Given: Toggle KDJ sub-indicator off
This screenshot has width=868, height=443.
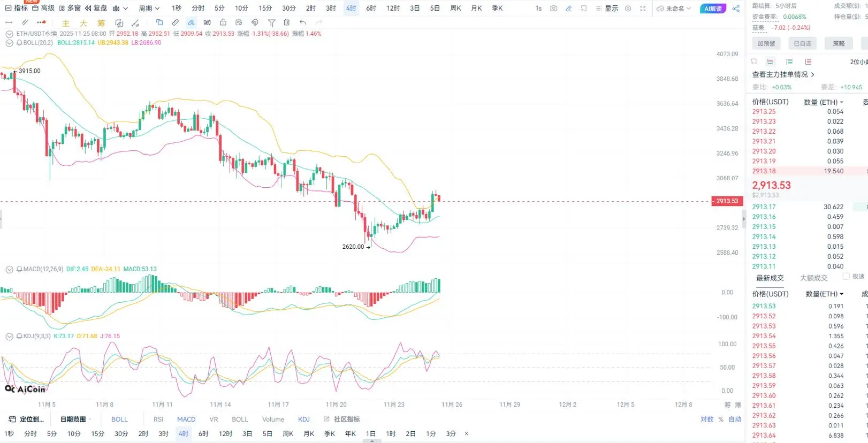Looking at the screenshot, I should tap(304, 419).
